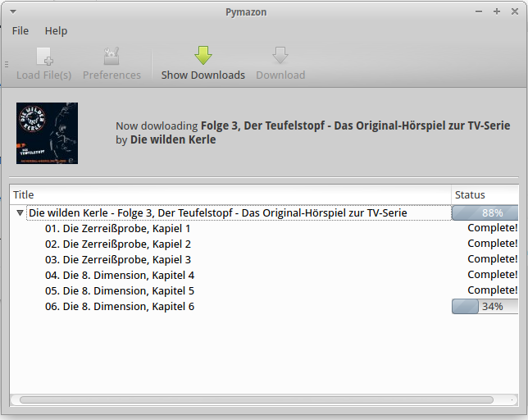Select track 04. Die 8. Dimension, Kapitel 4
This screenshot has height=420, width=528.
(x=119, y=276)
